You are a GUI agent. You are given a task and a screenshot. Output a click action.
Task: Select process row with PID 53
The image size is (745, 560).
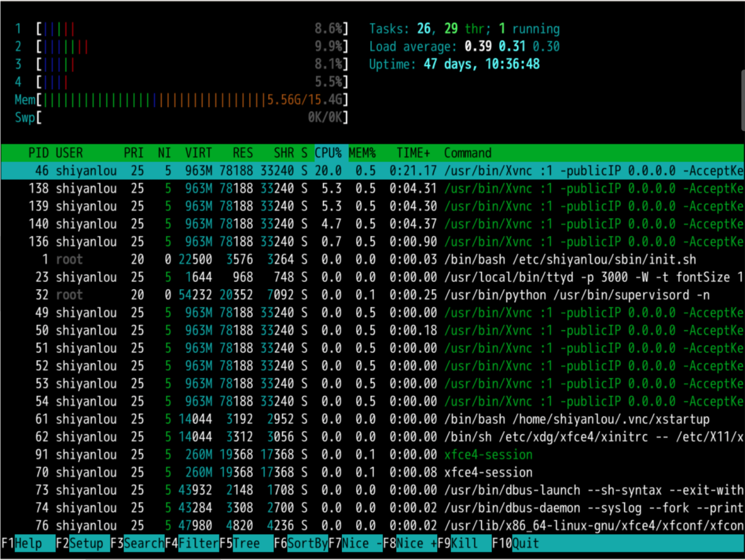click(372, 384)
